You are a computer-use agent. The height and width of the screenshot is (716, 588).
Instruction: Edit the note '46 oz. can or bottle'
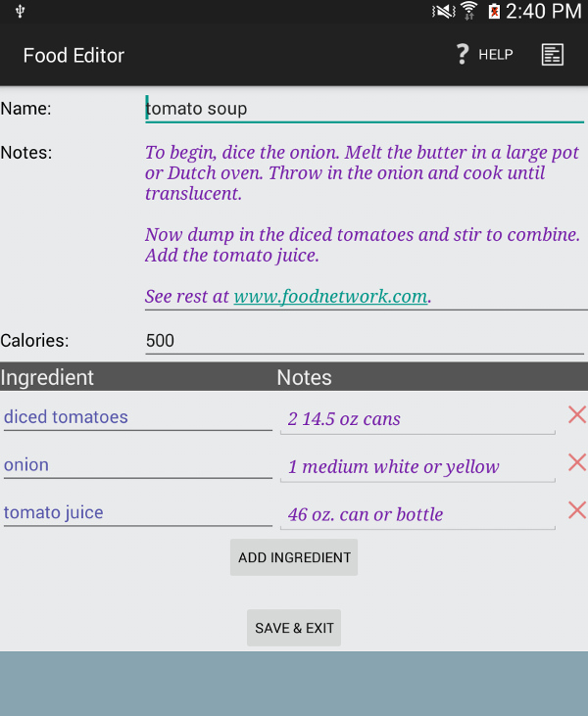[417, 514]
